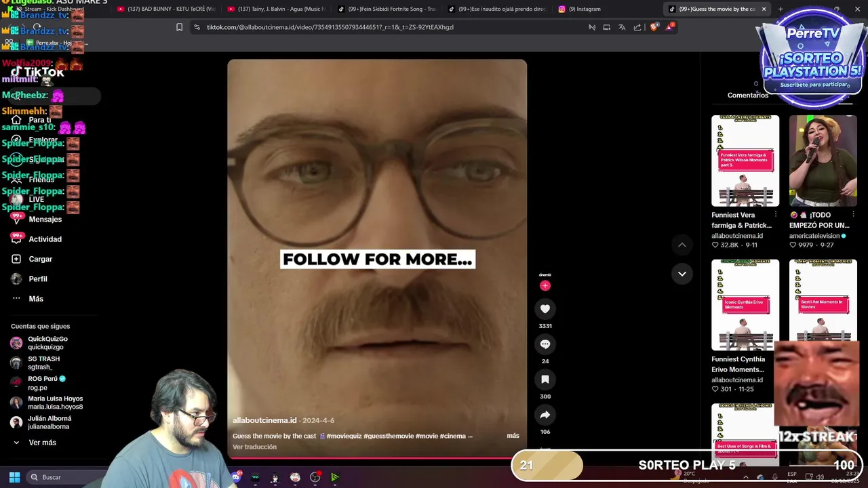
Task: Open Windows Start menu
Action: [14, 477]
